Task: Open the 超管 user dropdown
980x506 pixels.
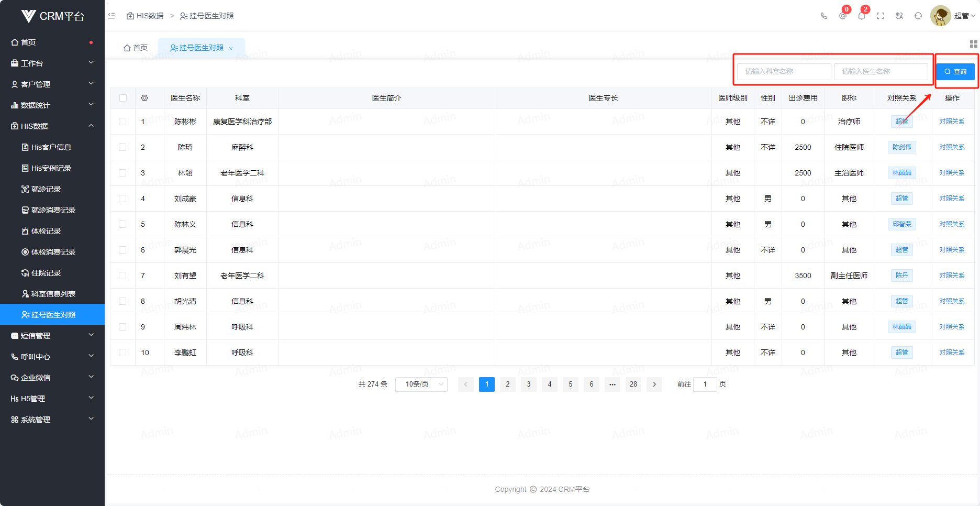Action: coord(964,16)
